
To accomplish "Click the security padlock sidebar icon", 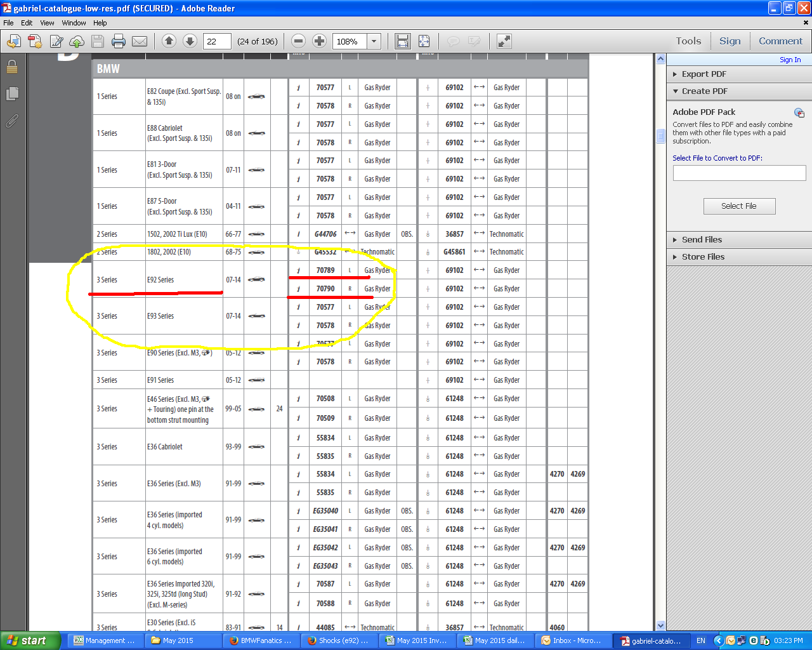I will tap(12, 67).
